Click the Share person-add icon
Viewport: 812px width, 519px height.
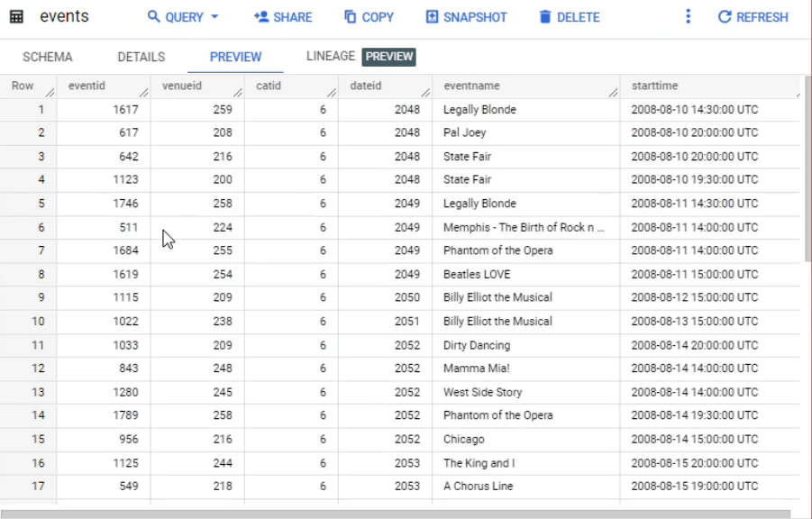click(261, 16)
